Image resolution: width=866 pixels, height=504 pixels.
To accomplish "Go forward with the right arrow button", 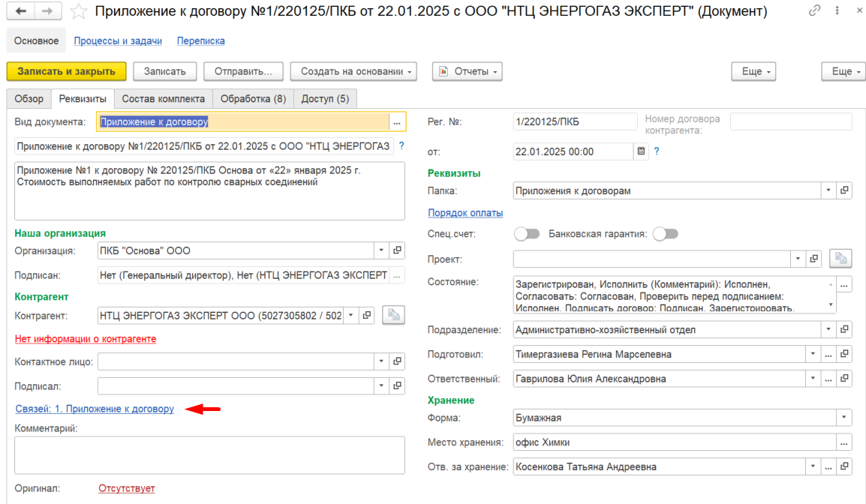I will pos(48,11).
